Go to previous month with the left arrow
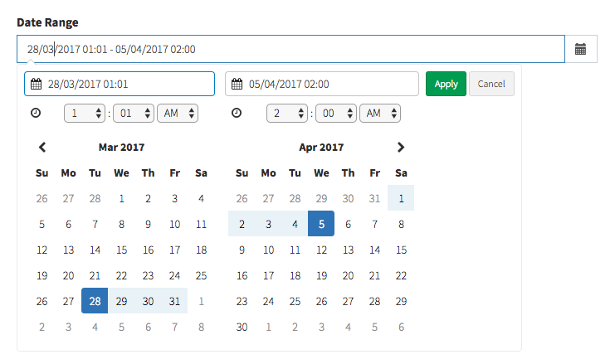615x364 pixels. [x=42, y=148]
